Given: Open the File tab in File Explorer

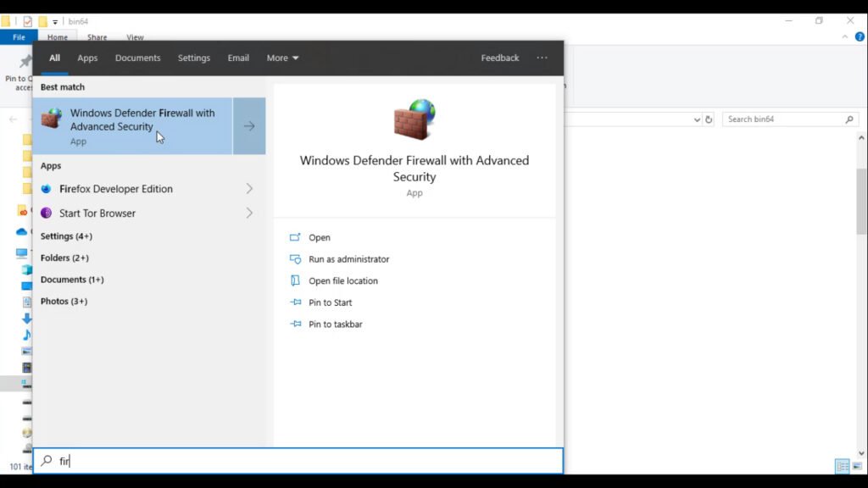Looking at the screenshot, I should tap(19, 37).
